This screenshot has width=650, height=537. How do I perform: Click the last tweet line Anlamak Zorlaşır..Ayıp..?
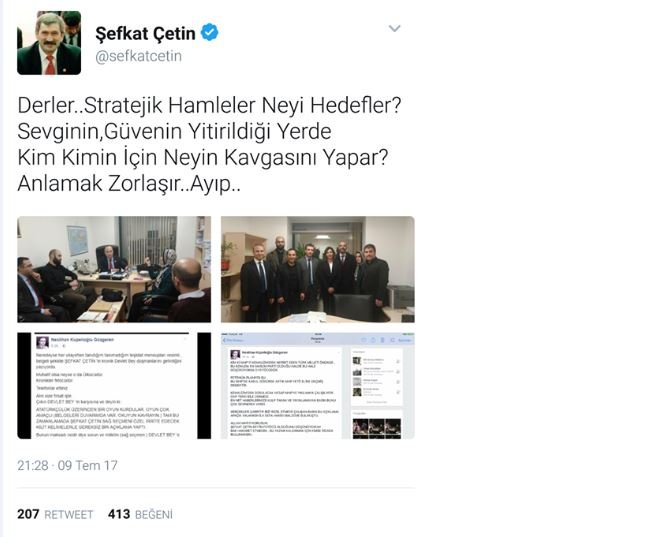pyautogui.click(x=129, y=183)
